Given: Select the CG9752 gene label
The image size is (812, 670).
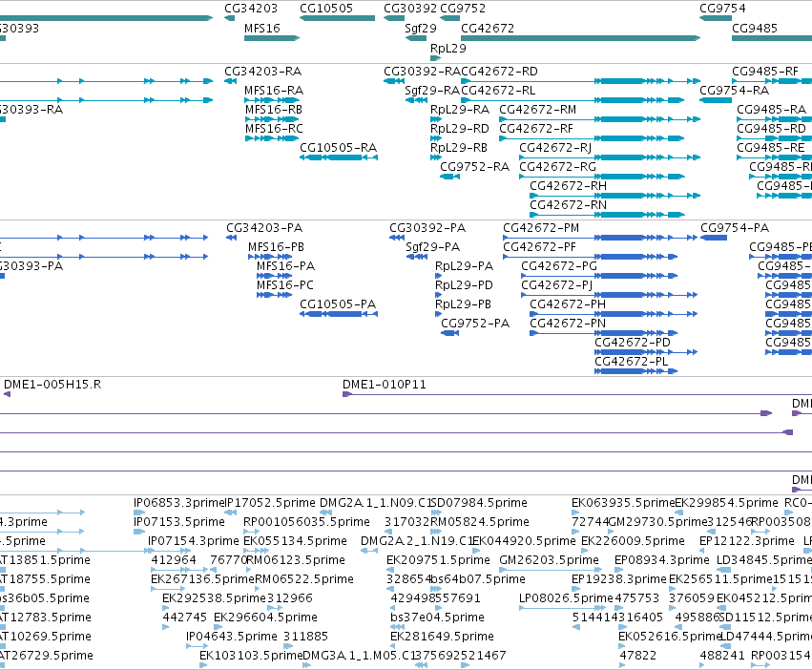Looking at the screenshot, I should [x=463, y=9].
